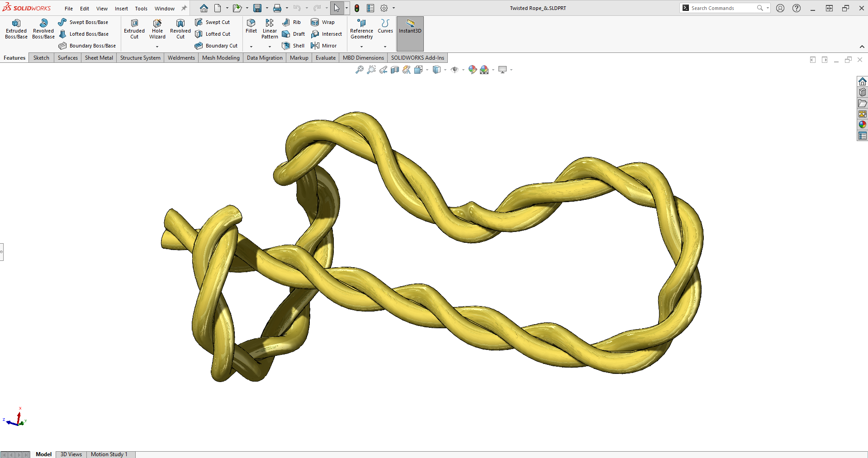
Task: Click the Extruded Cut button
Action: 134,29
